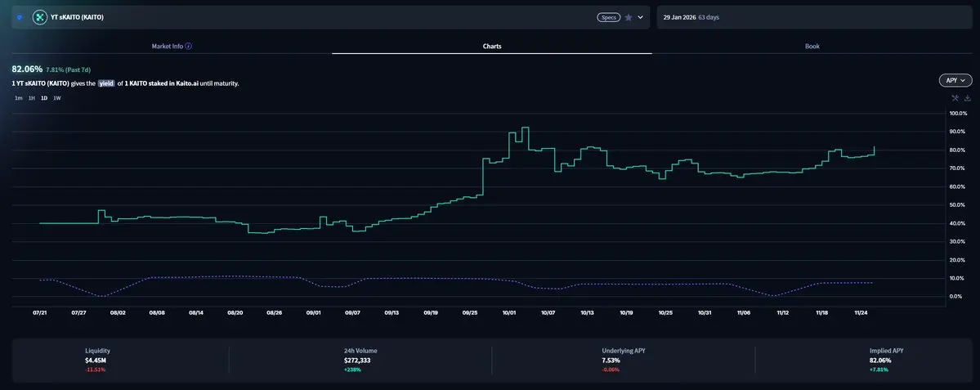Click the 82.06% headline APY value

[27, 69]
